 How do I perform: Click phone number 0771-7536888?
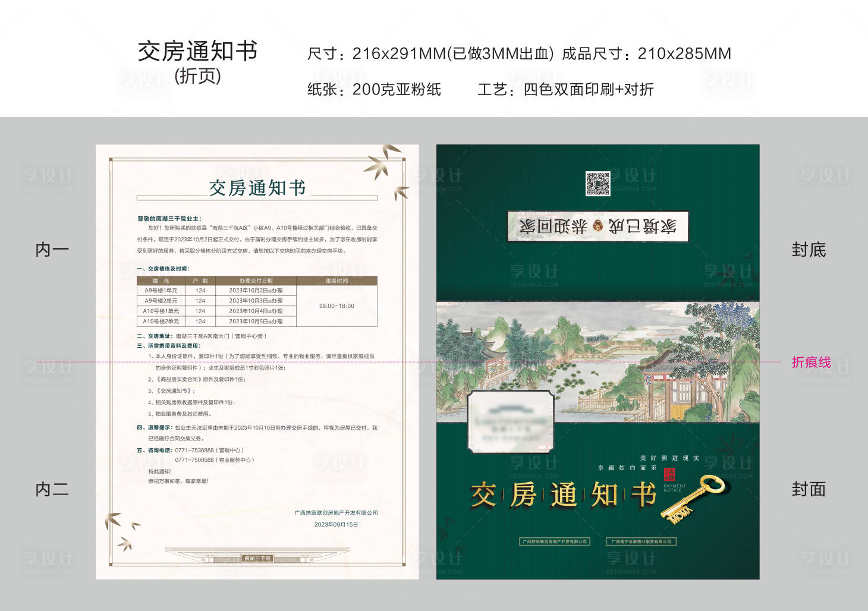pos(194,450)
